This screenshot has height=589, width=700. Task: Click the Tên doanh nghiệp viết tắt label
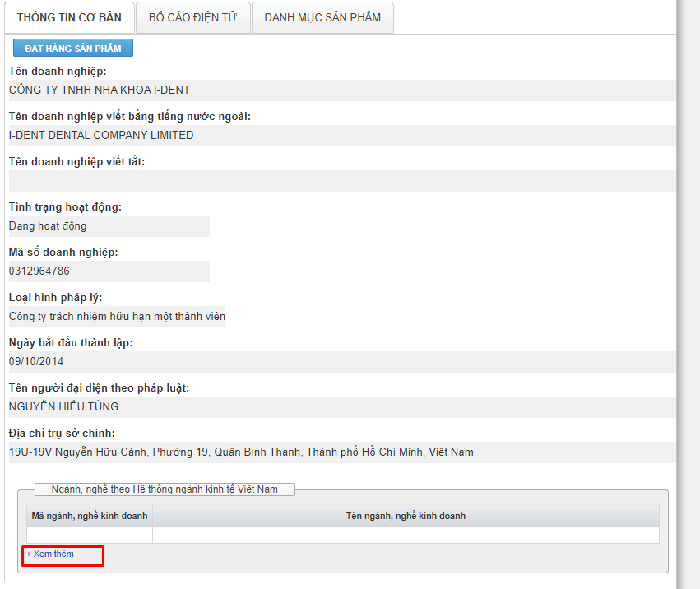tap(76, 162)
